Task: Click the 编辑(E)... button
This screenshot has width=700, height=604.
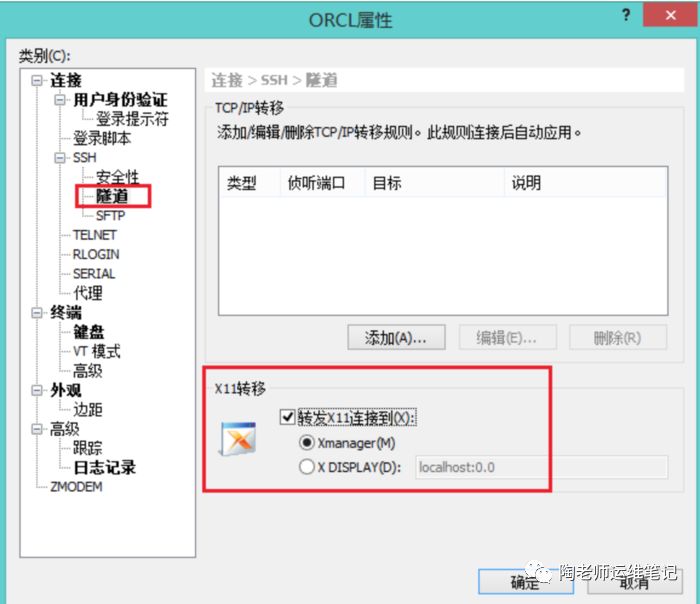Action: [x=508, y=337]
